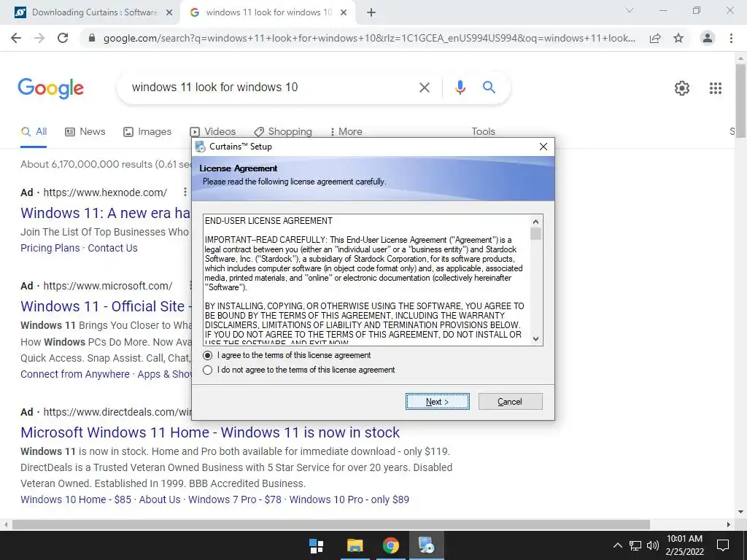Viewport: 747px width, 560px height.
Task: Open Chrome from the taskbar
Action: click(x=391, y=545)
